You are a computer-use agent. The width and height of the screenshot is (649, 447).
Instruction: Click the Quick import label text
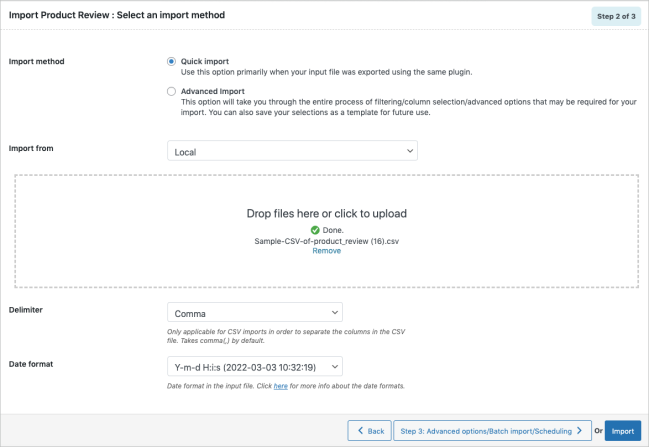pyautogui.click(x=205, y=61)
